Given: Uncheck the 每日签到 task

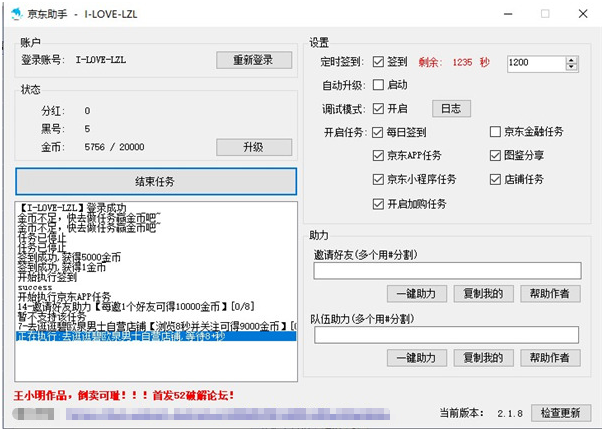Looking at the screenshot, I should click(x=377, y=132).
